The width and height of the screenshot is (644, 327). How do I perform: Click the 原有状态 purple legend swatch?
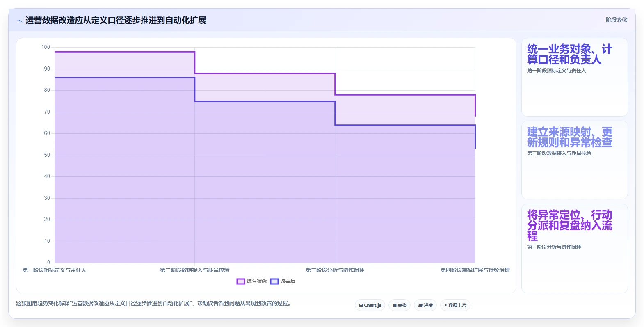[241, 281]
